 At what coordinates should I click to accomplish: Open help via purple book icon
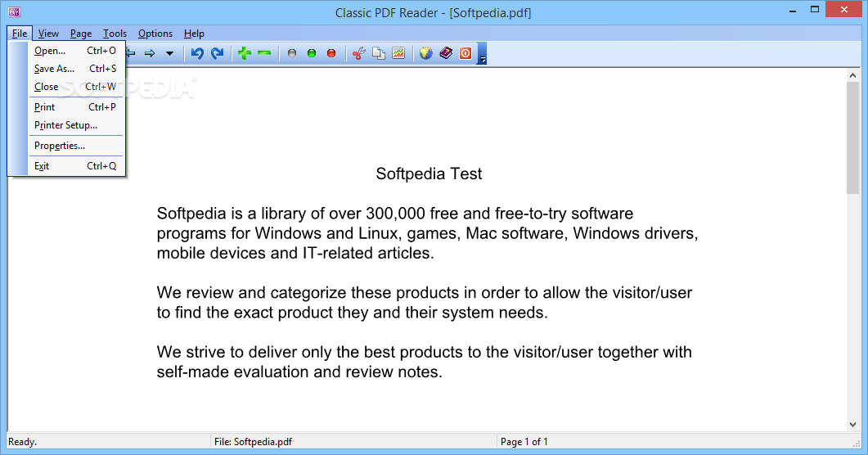pyautogui.click(x=446, y=53)
